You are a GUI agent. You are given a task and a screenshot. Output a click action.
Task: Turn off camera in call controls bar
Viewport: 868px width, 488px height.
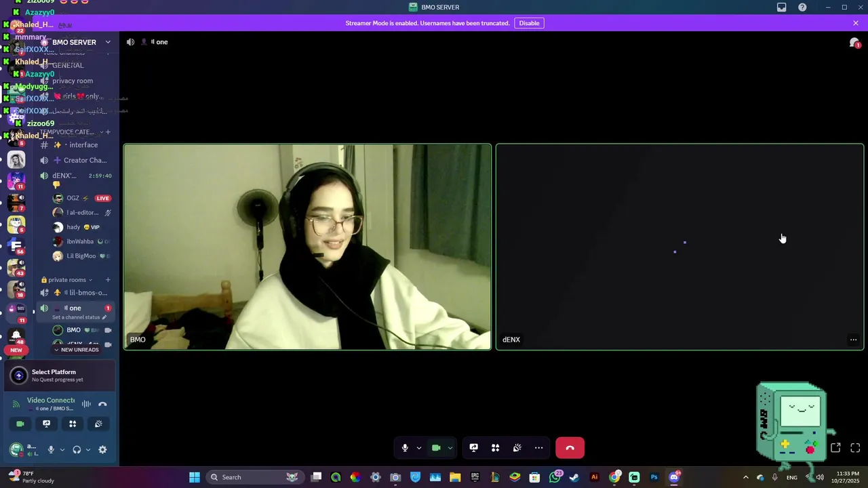pyautogui.click(x=436, y=448)
